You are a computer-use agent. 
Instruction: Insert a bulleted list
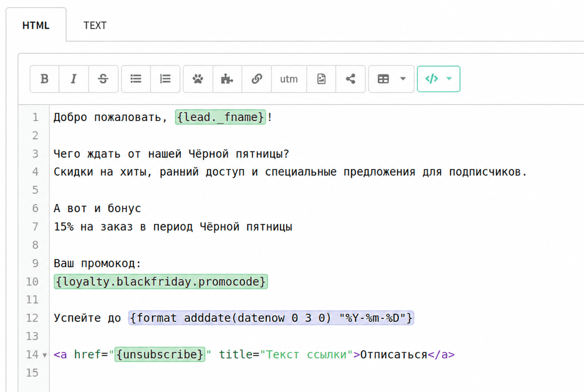[x=136, y=79]
